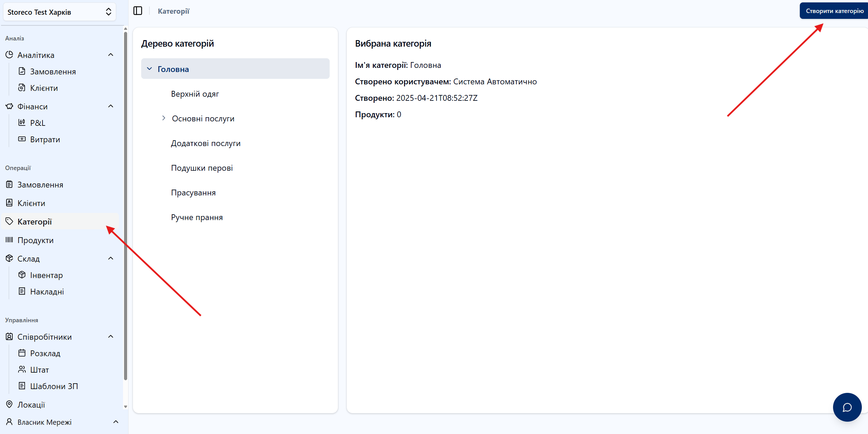Click the Категорії breadcrumb title

click(x=174, y=11)
